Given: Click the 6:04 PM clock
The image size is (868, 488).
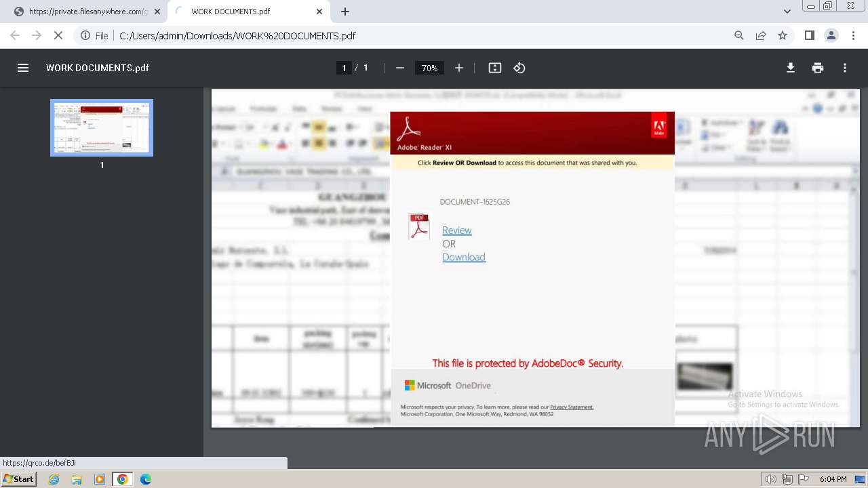Looking at the screenshot, I should click(x=833, y=479).
